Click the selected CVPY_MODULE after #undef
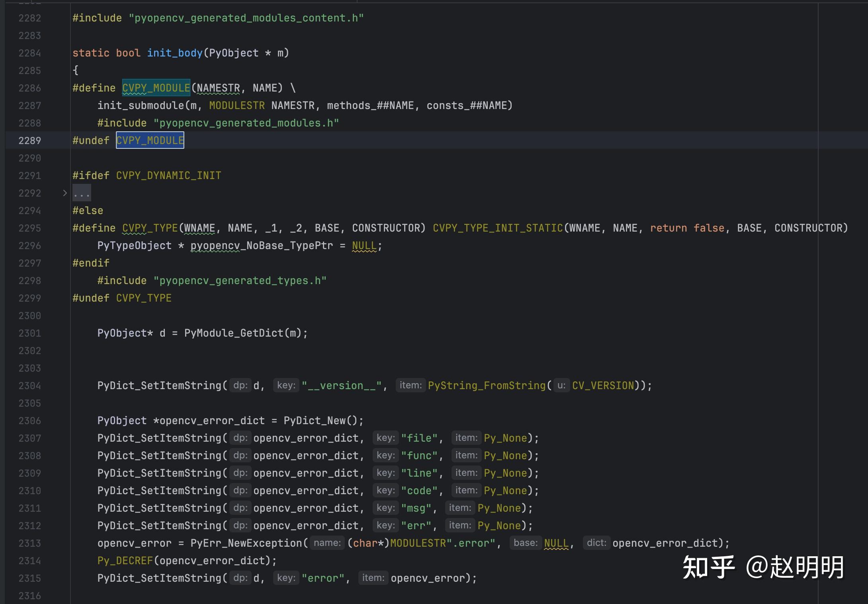Screen dimensions: 868x604 click(x=150, y=140)
